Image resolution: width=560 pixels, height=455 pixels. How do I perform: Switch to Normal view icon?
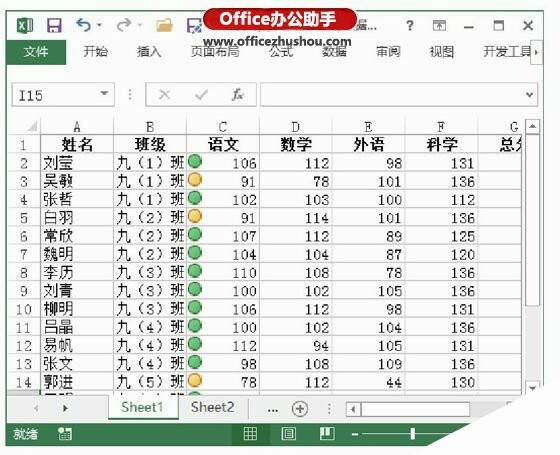coord(250,433)
